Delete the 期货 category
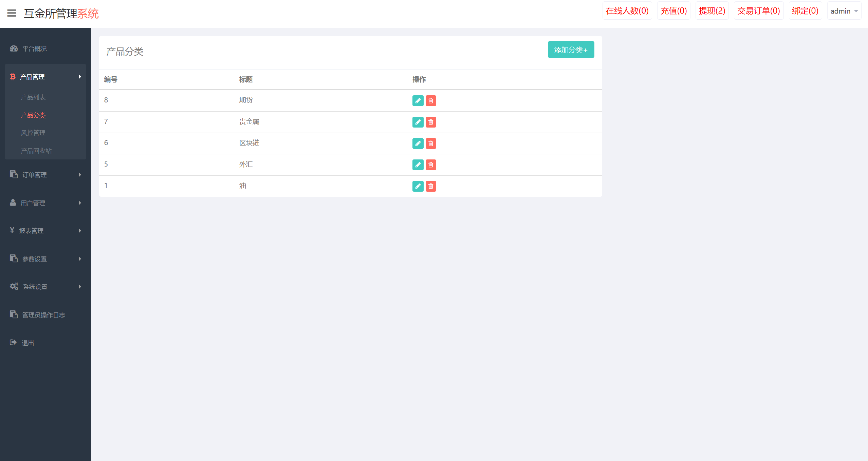This screenshot has width=868, height=461. [430, 101]
